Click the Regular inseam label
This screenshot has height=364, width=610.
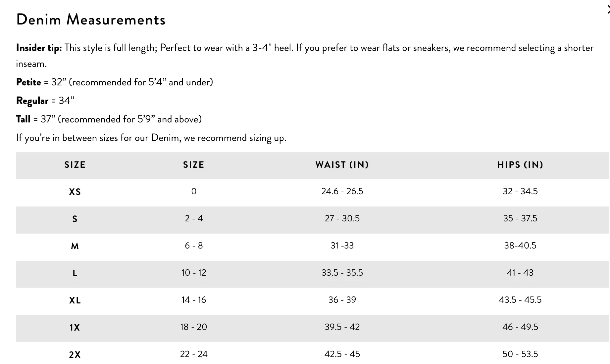pyautogui.click(x=32, y=101)
